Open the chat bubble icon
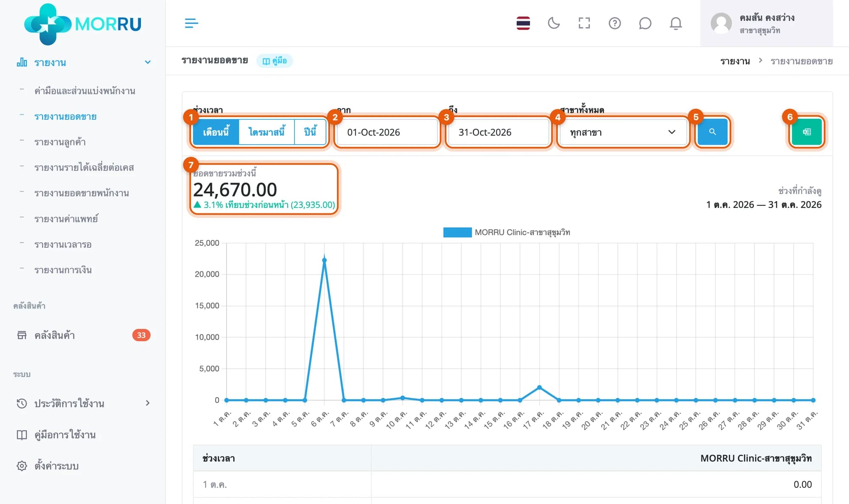Image resolution: width=849 pixels, height=504 pixels. coord(645,23)
